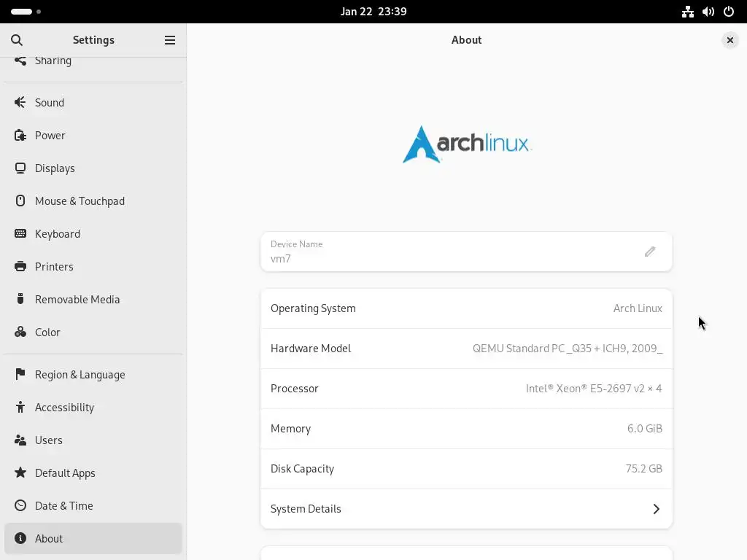
Task: Click the Processor row
Action: tap(466, 389)
